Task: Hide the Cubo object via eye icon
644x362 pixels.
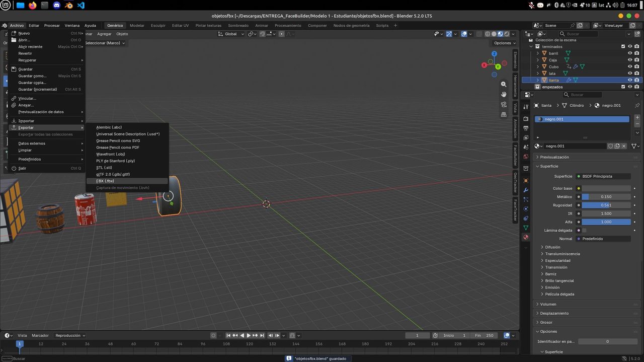Action: 630,66
